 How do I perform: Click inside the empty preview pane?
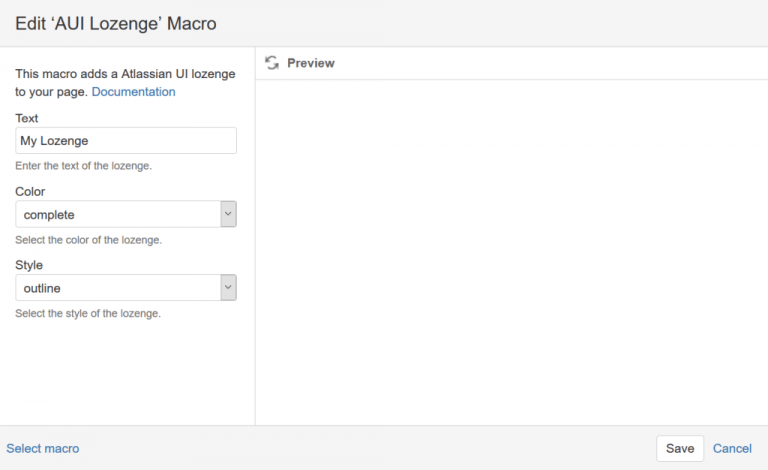[510, 250]
